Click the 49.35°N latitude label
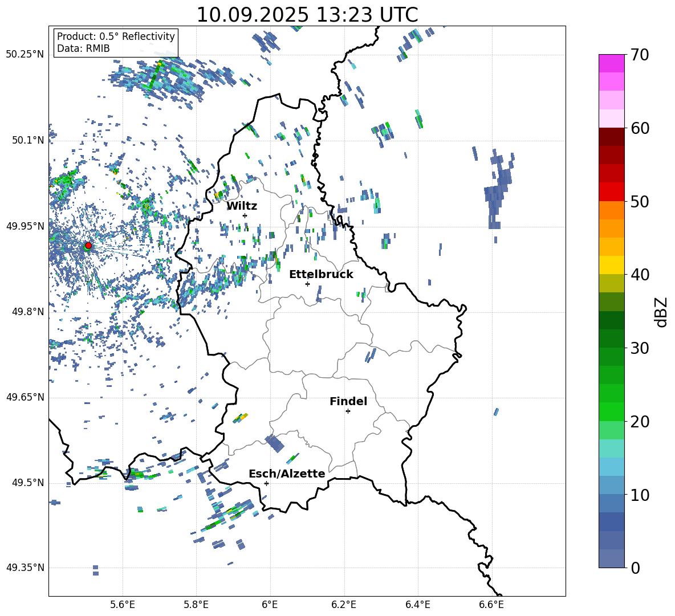Image resolution: width=675 pixels, height=616 pixels. coord(25,568)
